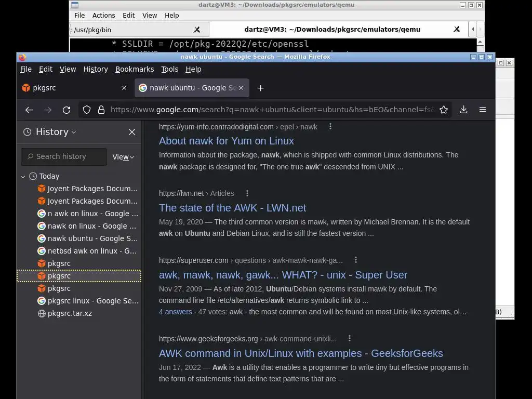Open the Firefox hamburger application menu
This screenshot has height=399, width=532.
point(483,110)
